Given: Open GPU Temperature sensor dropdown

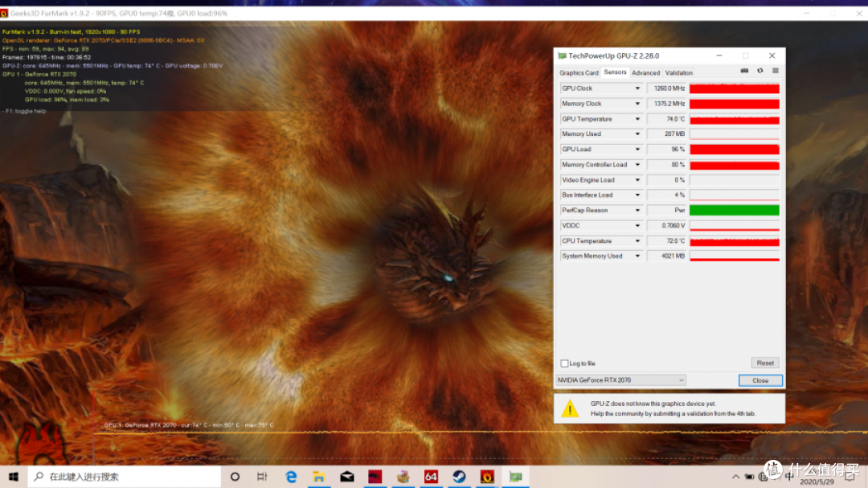Looking at the screenshot, I should (637, 119).
